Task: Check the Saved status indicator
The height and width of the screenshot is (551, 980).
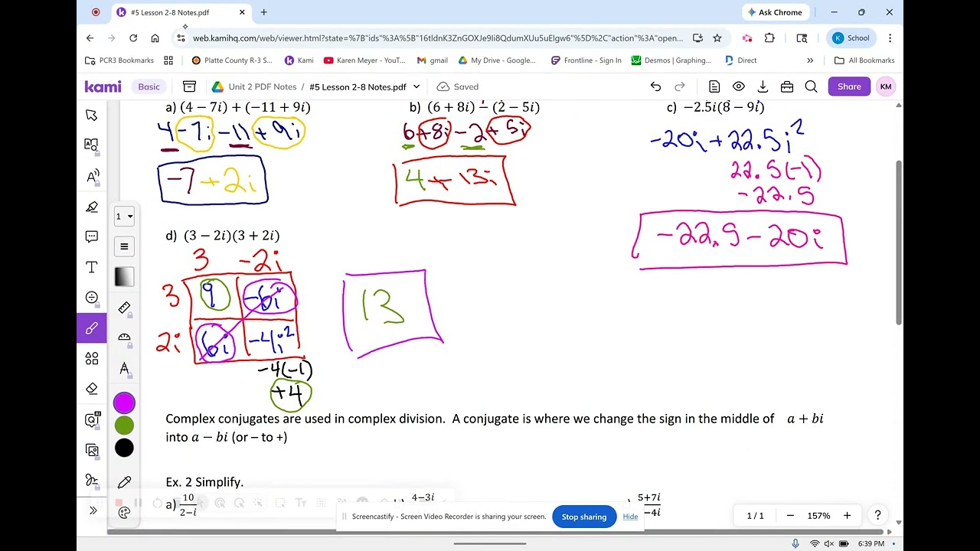Action: pos(457,86)
